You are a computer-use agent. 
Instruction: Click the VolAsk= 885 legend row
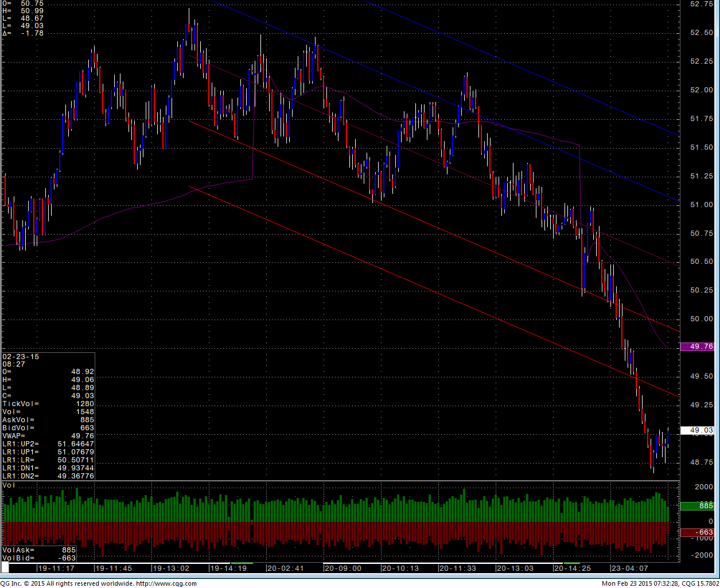[39, 550]
